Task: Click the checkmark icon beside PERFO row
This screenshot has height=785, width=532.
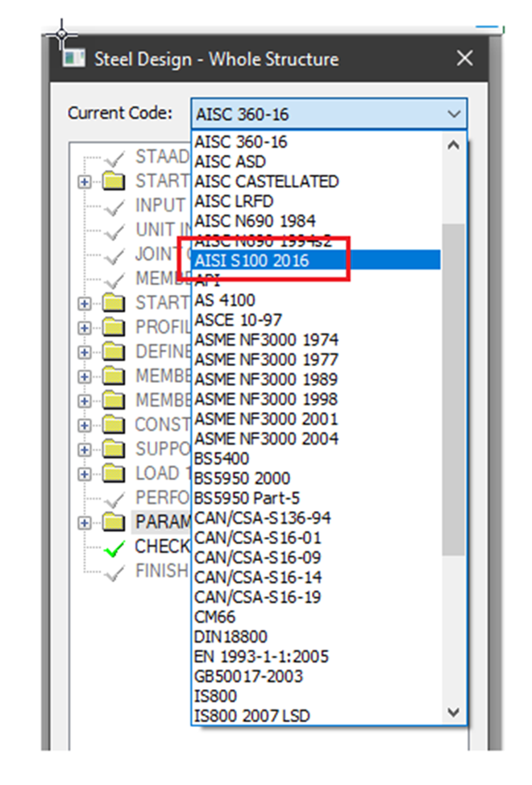Action: coord(114,500)
